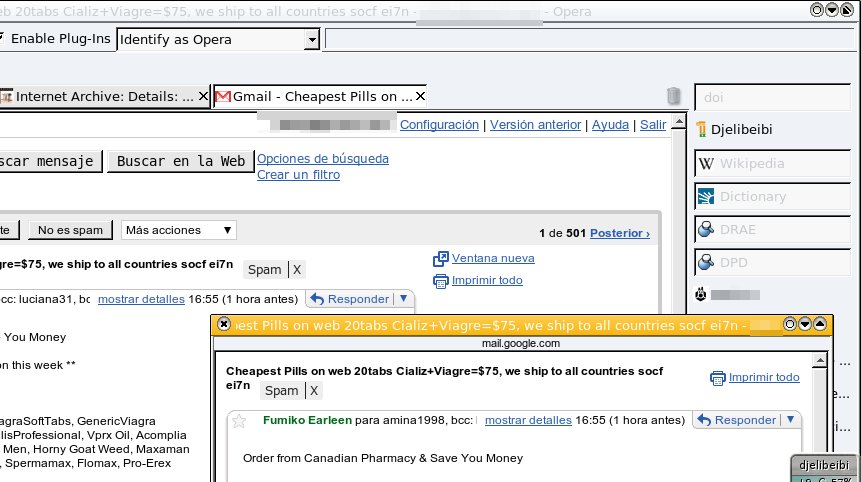Image resolution: width=861 pixels, height=482 pixels.
Task: Click the Buscar en la Web button
Action: (x=181, y=161)
